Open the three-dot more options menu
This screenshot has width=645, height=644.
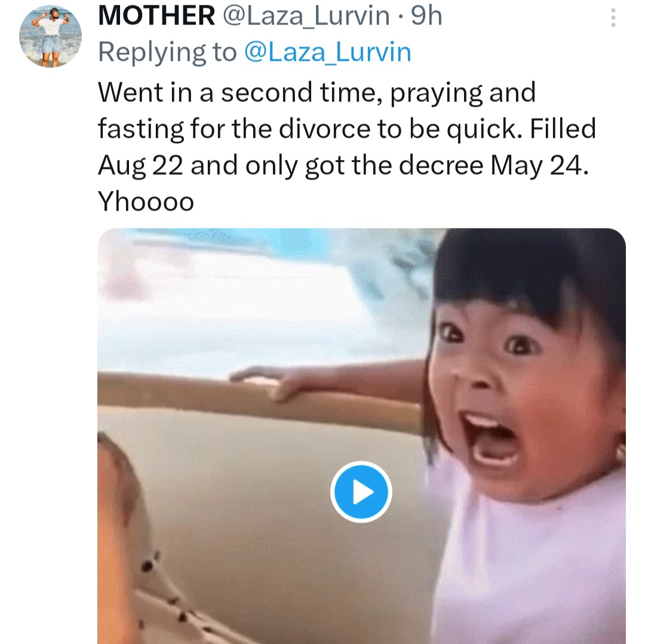pos(612,19)
